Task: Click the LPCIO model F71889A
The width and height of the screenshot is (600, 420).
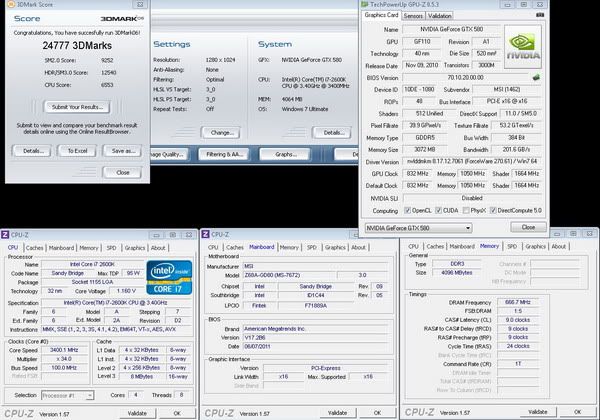Action: coord(316,306)
